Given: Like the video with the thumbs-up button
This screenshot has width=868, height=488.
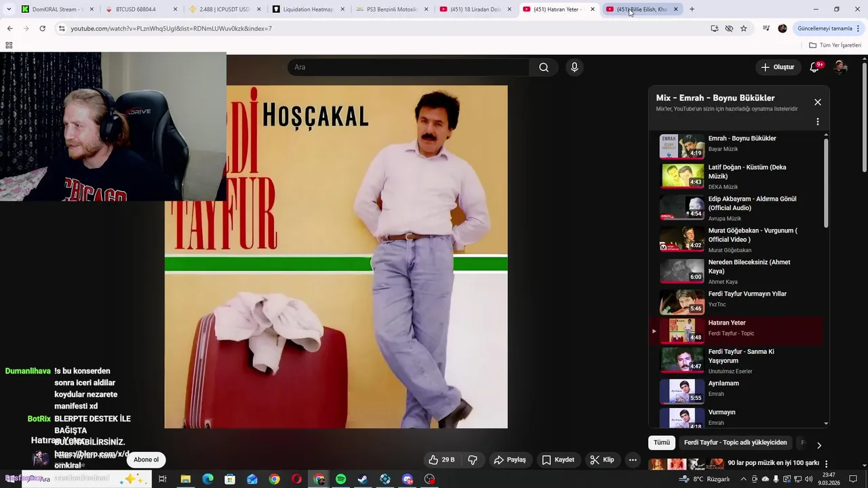Looking at the screenshot, I should tap(441, 460).
